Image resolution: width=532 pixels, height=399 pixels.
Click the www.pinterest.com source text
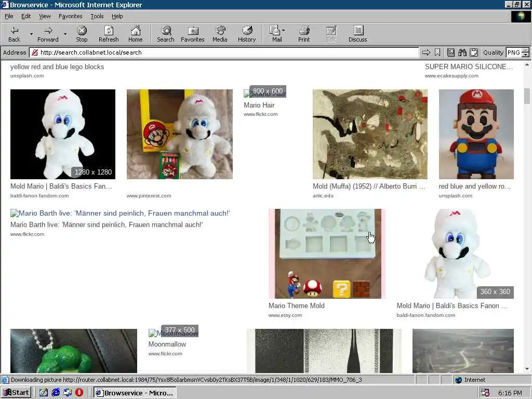pyautogui.click(x=149, y=196)
